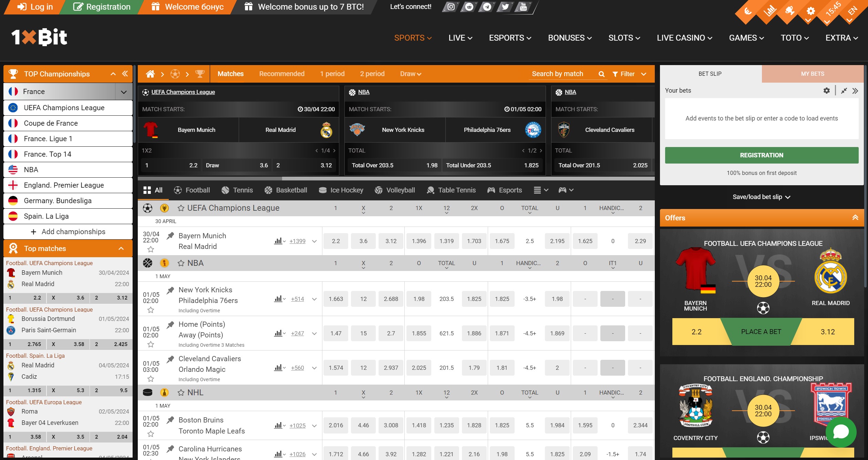Open the settings gear diamond in header

pyautogui.click(x=811, y=11)
